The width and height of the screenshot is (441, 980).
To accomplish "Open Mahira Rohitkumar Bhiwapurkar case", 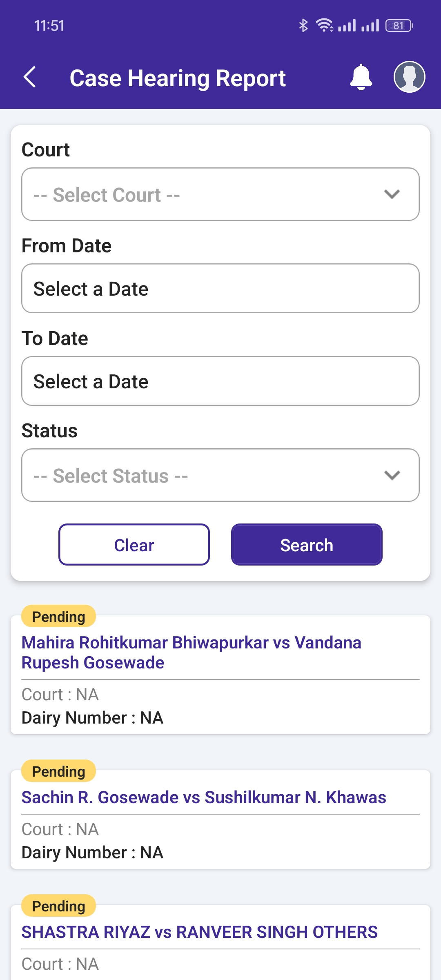I will click(192, 653).
